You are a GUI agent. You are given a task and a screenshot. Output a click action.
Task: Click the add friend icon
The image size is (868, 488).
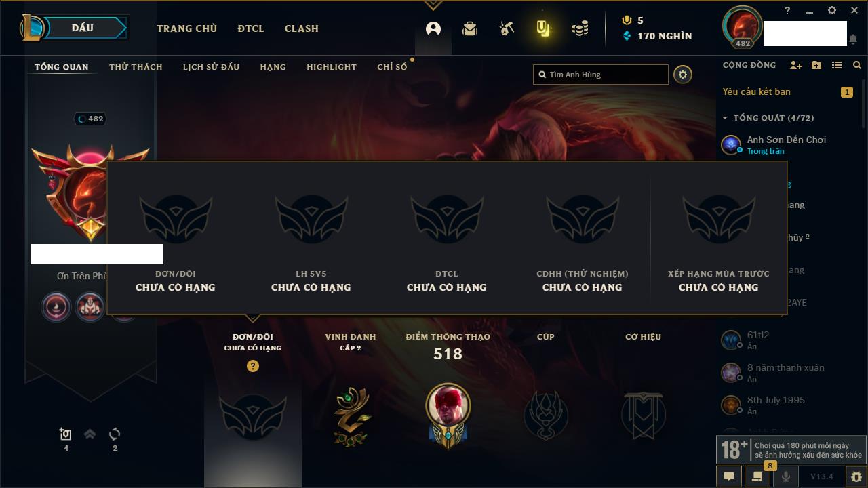[x=796, y=65]
